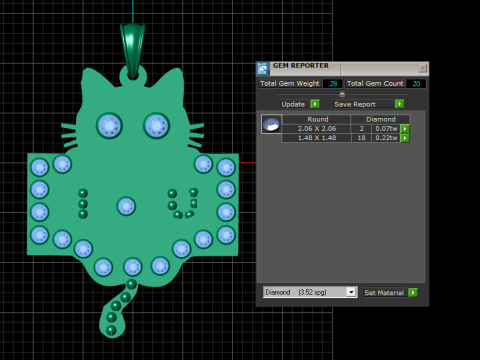
Task: Click the quantity cell showing 2
Action: coord(361,129)
